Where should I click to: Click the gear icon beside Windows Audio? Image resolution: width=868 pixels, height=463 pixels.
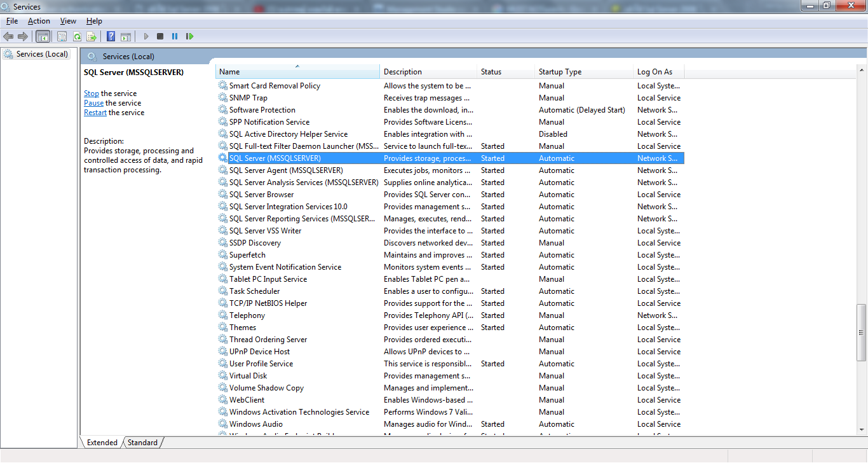222,424
